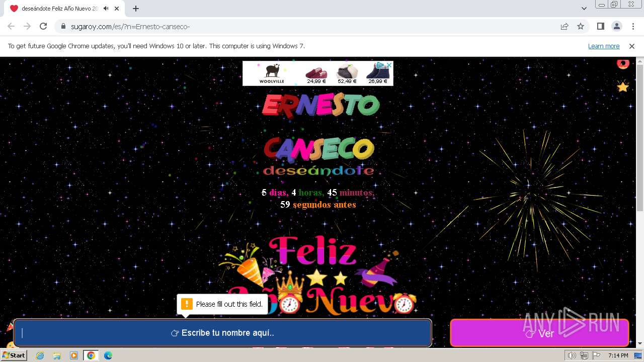Open File Explorer from taskbar
The height and width of the screenshot is (362, 644).
tap(57, 355)
